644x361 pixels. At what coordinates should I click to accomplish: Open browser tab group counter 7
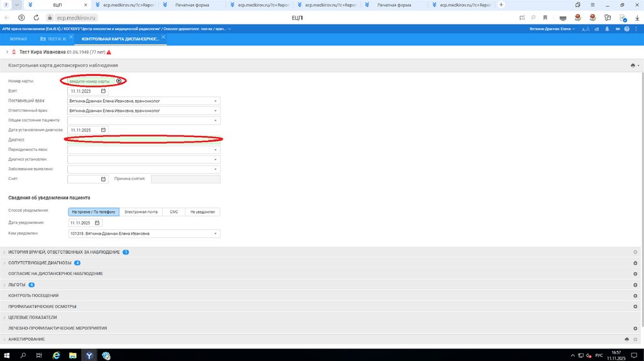pyautogui.click(x=6, y=5)
